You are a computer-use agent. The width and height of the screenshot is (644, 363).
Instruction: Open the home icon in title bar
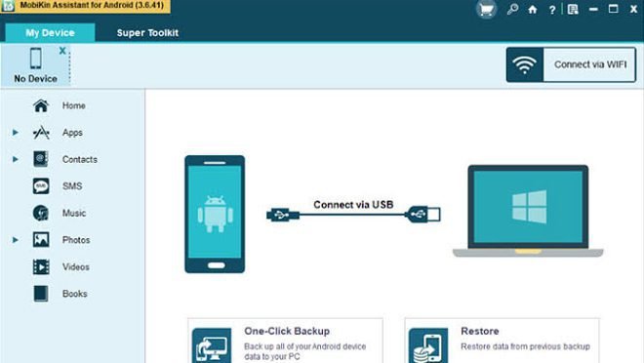tap(533, 10)
